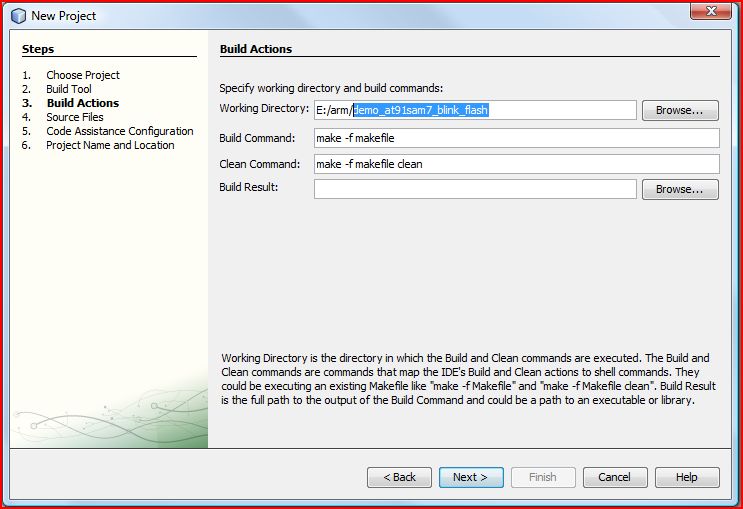This screenshot has height=509, width=743.
Task: Select the Choose Project step
Action: pyautogui.click(x=83, y=75)
